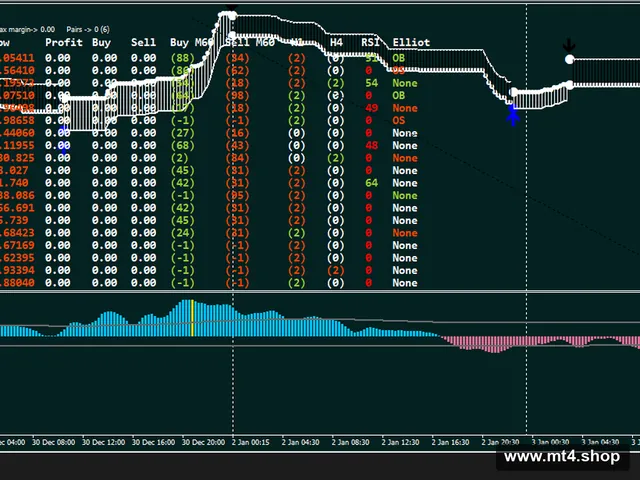The height and width of the screenshot is (480, 640).
Task: Click the Profit column header
Action: [x=64, y=42]
